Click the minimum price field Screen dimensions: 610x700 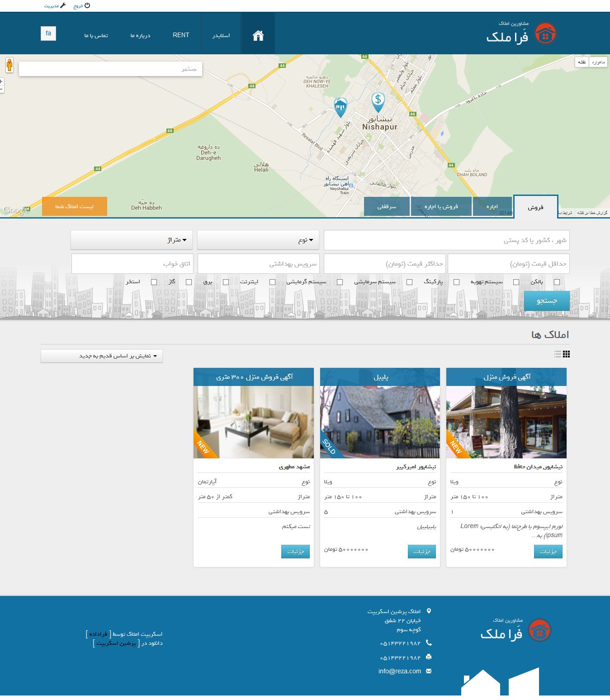coord(509,264)
